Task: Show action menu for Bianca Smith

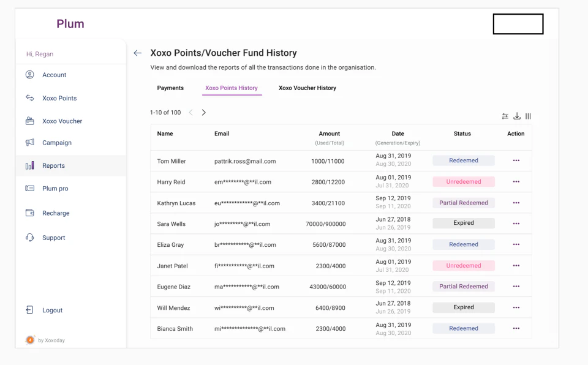Action: 516,329
